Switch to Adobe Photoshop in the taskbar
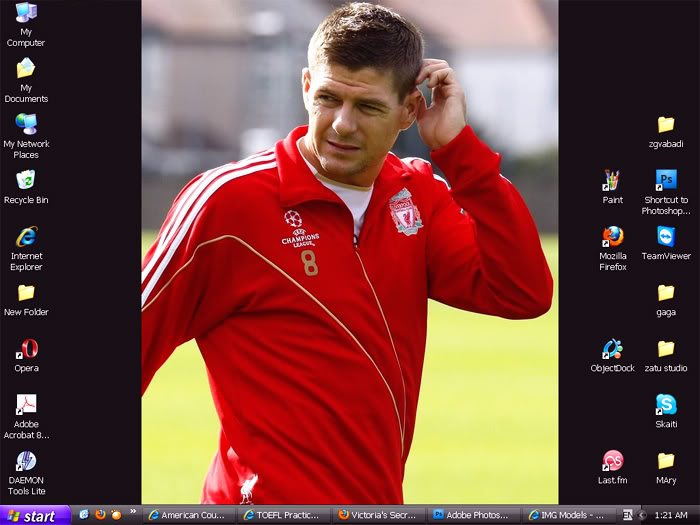Viewport: 700px width, 525px height. coord(471,515)
